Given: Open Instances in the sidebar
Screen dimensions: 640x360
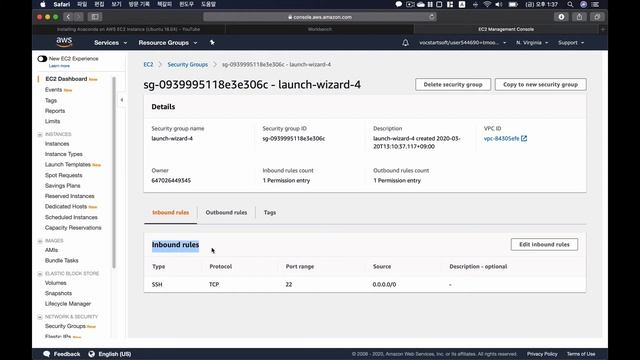Looking at the screenshot, I should pos(57,144).
